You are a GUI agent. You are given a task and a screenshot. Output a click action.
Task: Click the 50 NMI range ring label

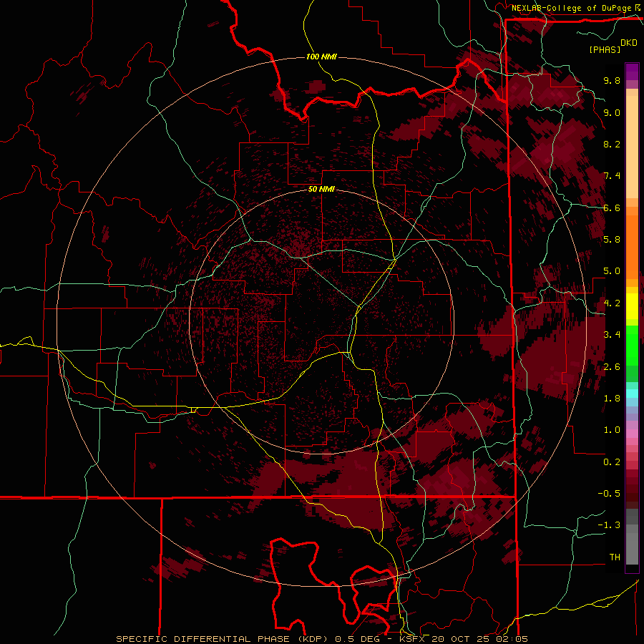321,189
